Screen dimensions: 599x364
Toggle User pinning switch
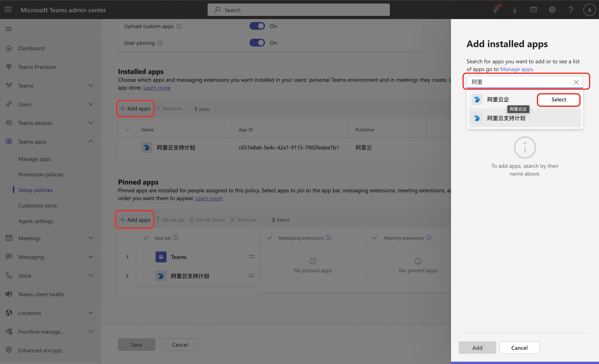point(257,43)
